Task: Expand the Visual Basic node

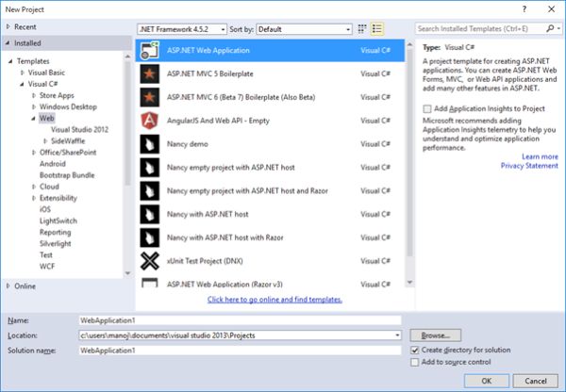Action: click(x=23, y=73)
